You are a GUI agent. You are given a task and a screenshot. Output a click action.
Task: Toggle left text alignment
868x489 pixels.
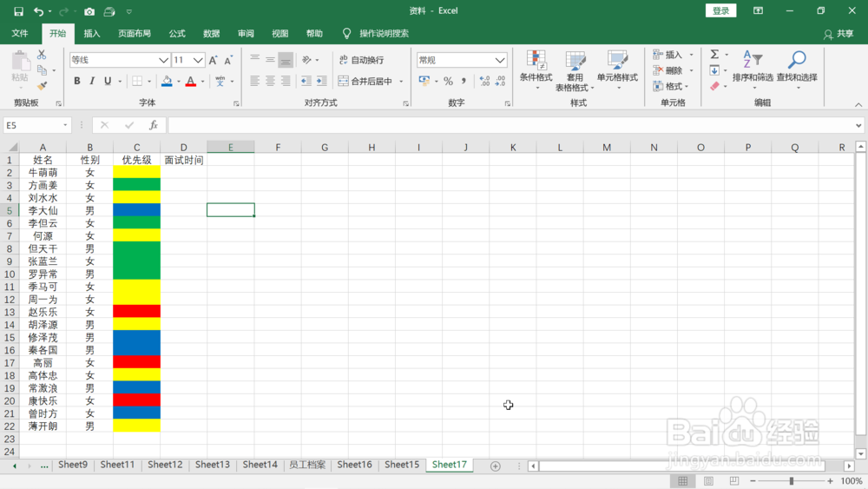(254, 82)
